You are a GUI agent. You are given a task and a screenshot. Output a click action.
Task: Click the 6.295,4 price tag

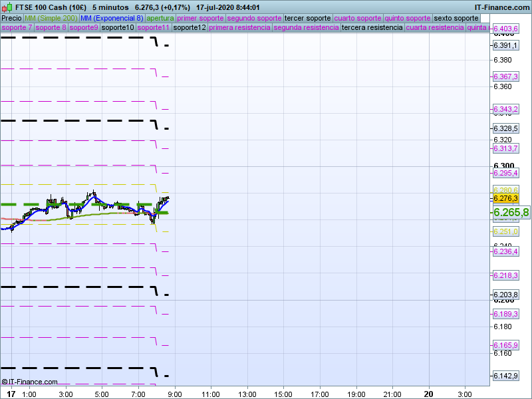[x=505, y=174]
